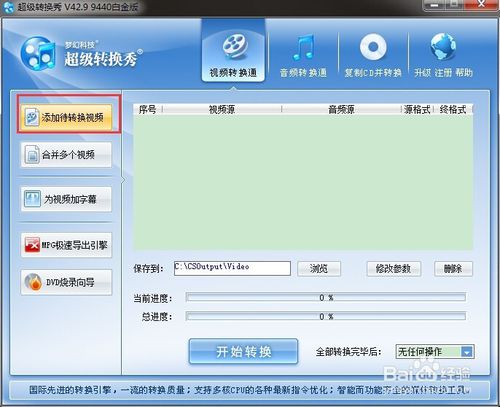500x407 pixels.
Task: Open 升级 注册 帮助 tab
Action: 443,55
